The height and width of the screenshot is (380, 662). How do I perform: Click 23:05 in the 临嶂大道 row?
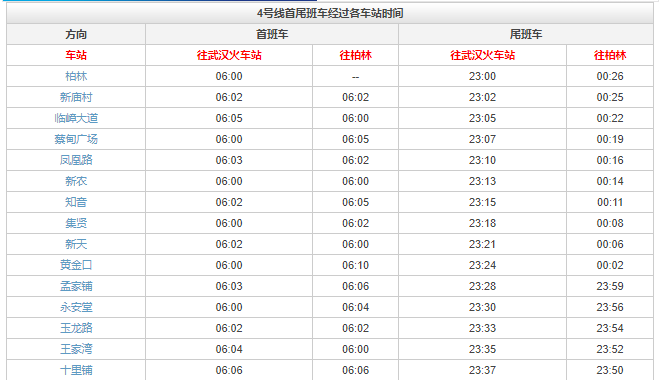tap(483, 118)
